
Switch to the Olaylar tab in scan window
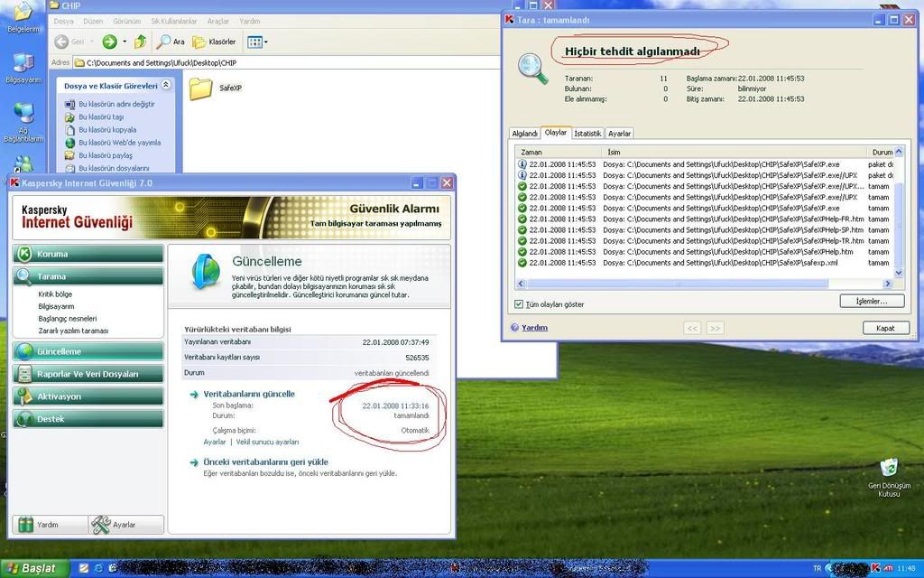pos(556,133)
